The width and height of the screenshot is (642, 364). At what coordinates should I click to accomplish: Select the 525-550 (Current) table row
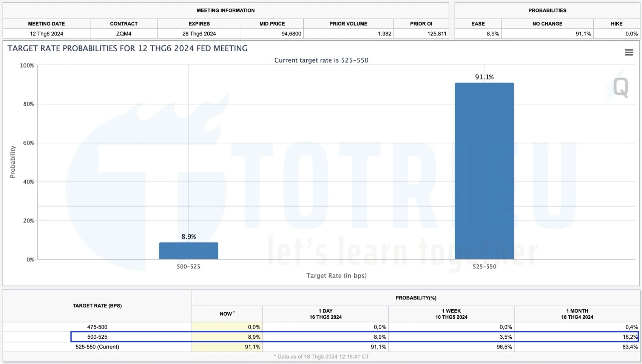click(x=97, y=347)
